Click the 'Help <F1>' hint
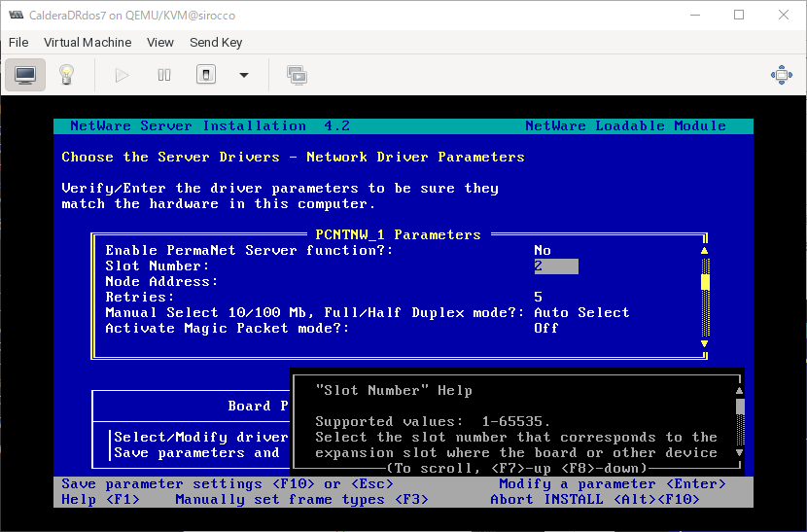Screen dimensions: 807x532 (x=100, y=500)
